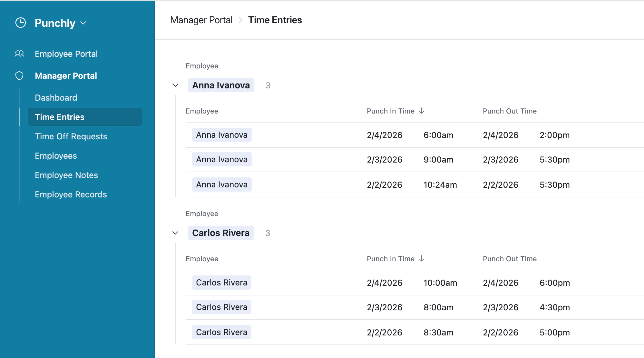
Task: Sort by Punch Out Time in Anna's table
Action: pyautogui.click(x=510, y=111)
